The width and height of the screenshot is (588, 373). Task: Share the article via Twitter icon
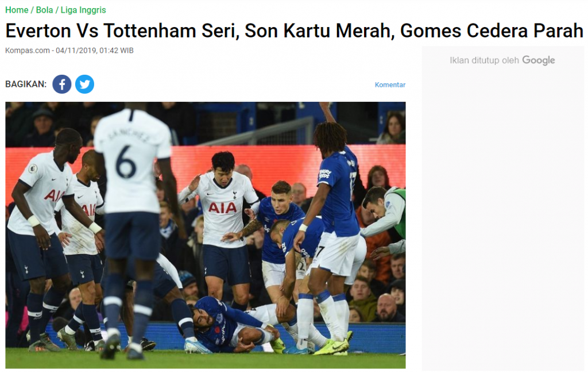[x=85, y=84]
